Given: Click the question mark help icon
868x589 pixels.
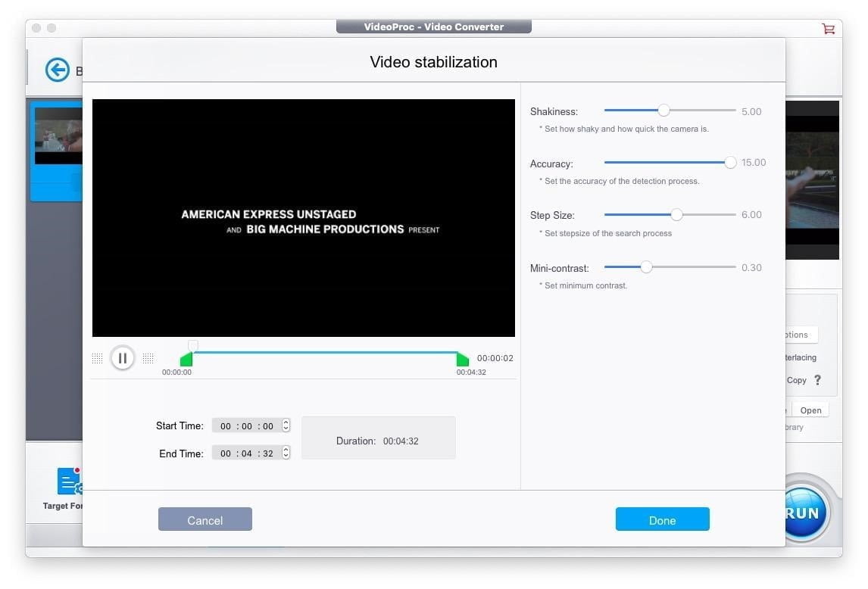Looking at the screenshot, I should pos(817,380).
